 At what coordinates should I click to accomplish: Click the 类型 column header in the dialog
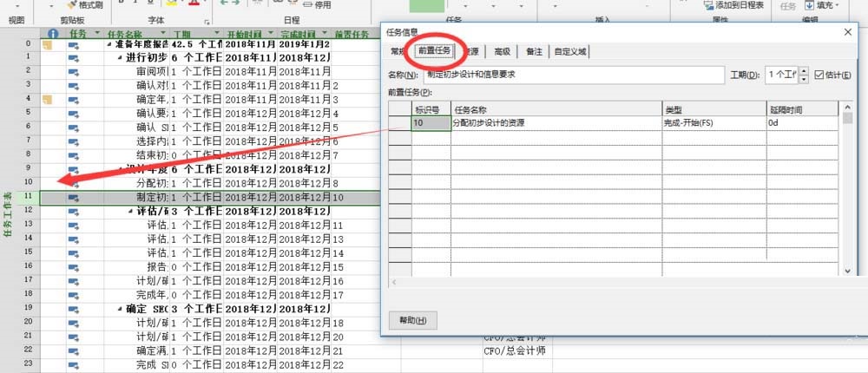pos(714,108)
